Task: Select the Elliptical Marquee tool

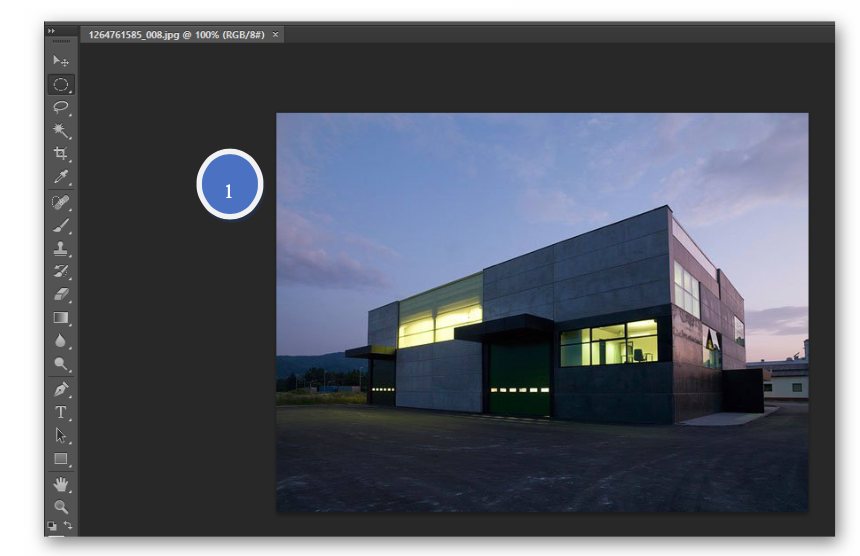Action: pos(61,85)
